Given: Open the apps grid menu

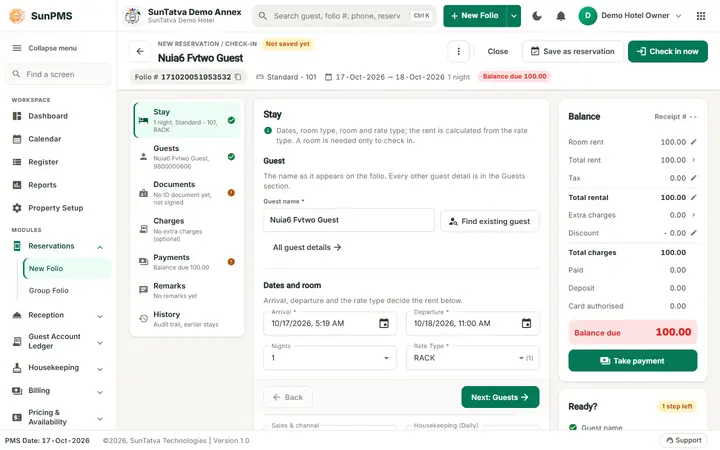Looking at the screenshot, I should (701, 16).
